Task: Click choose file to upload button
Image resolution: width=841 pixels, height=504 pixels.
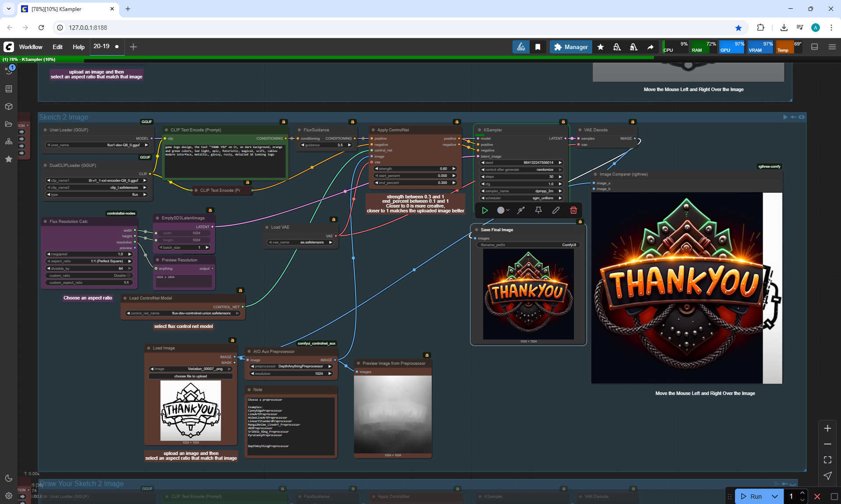Action: click(x=191, y=376)
